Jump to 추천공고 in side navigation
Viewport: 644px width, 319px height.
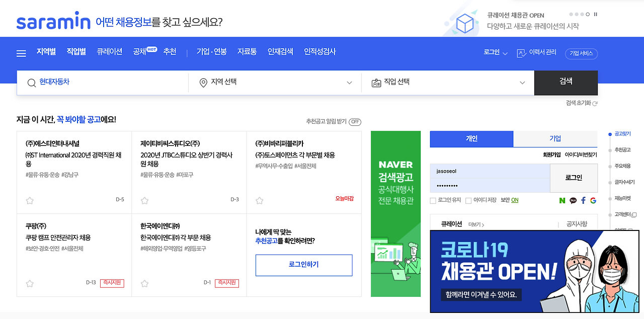pos(622,150)
